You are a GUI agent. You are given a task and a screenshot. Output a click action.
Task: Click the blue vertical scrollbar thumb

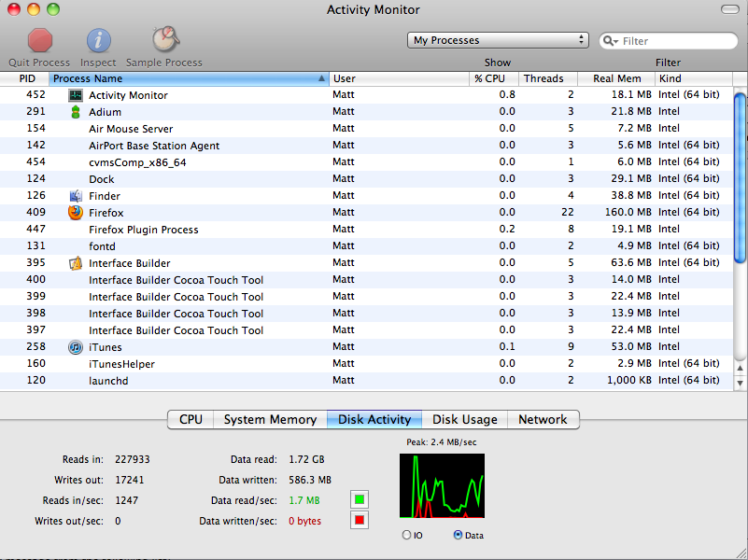[x=740, y=177]
